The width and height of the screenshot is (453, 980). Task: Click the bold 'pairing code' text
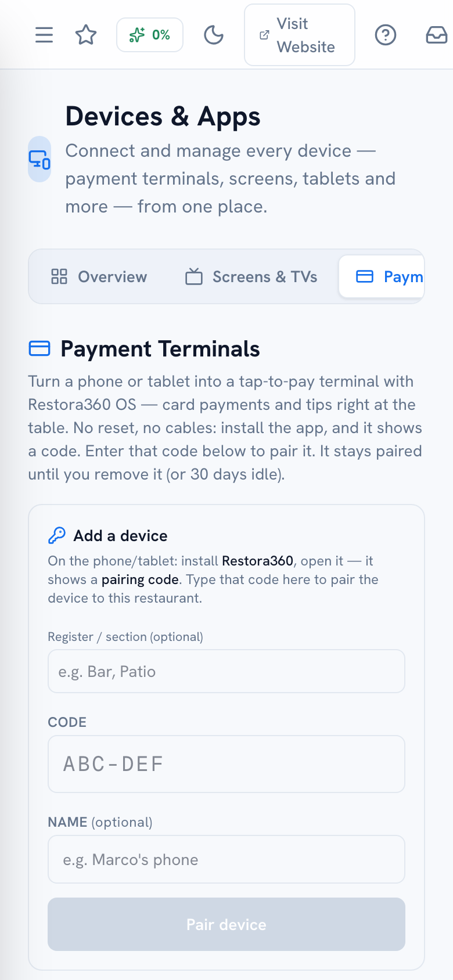click(140, 579)
